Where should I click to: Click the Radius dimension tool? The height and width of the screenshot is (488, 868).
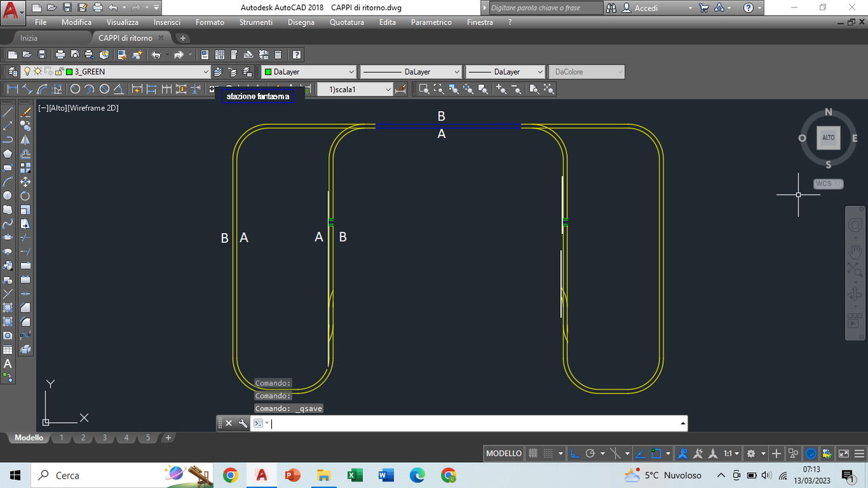coord(75,89)
